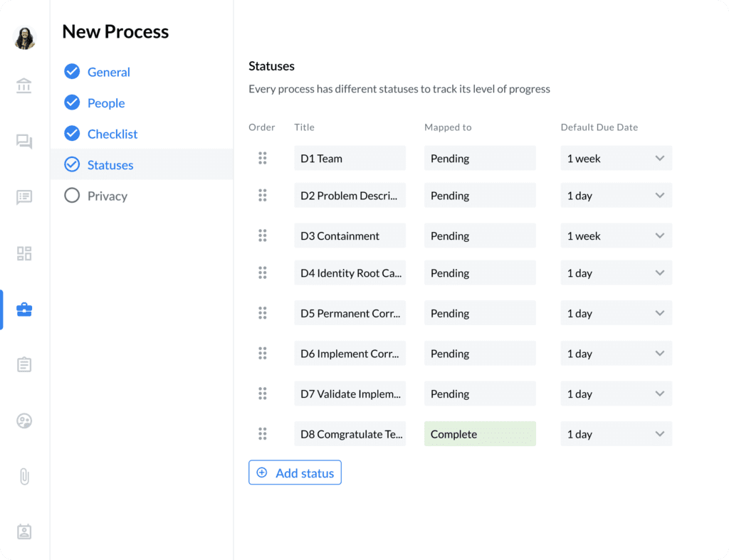Click the color palette sidebar icon
The width and height of the screenshot is (729, 560).
24,421
